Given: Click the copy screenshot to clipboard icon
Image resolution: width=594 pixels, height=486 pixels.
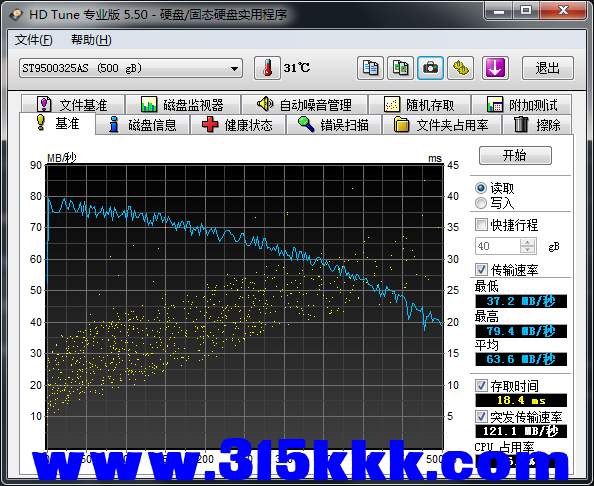Looking at the screenshot, I should point(400,68).
